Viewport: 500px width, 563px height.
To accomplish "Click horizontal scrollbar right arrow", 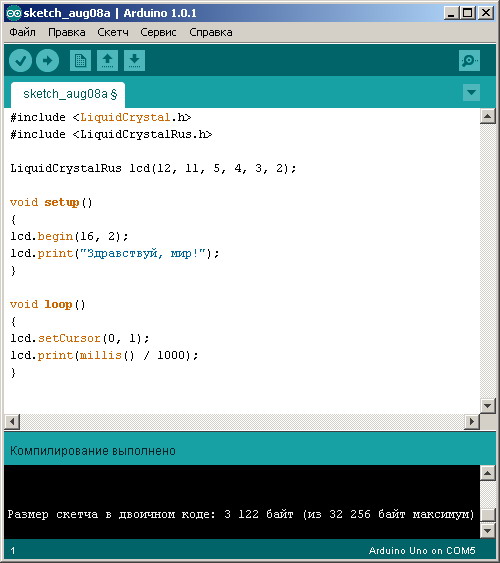I will (472, 421).
